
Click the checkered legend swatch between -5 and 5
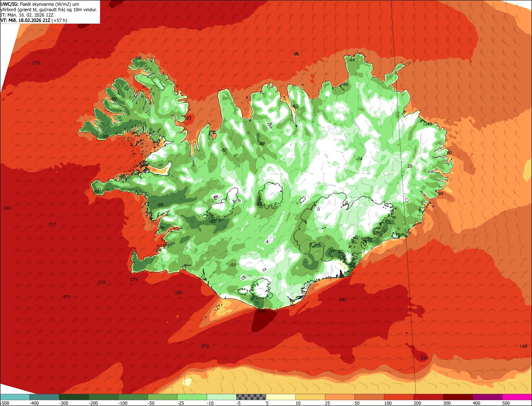251,397
